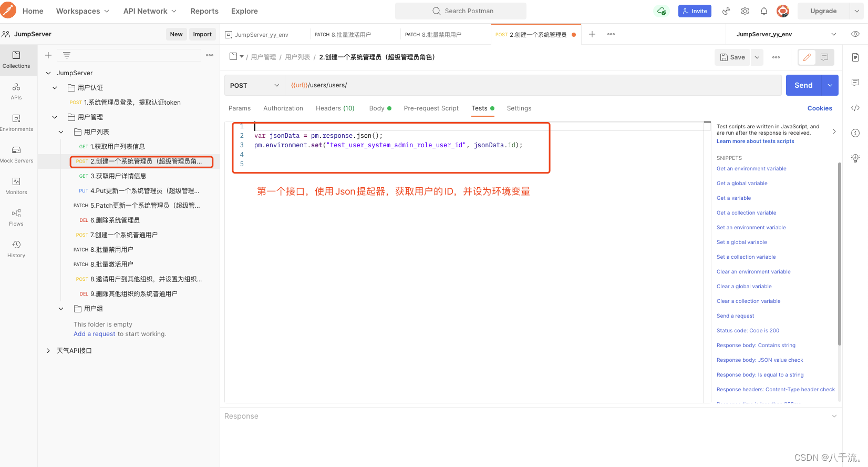Open more request actions next to Save

(776, 57)
